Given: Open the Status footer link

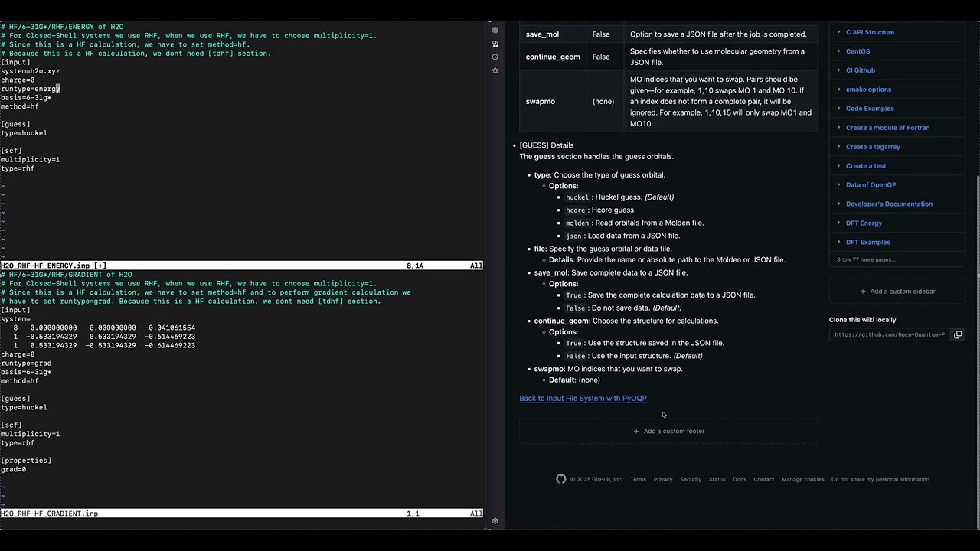Looking at the screenshot, I should (x=717, y=480).
